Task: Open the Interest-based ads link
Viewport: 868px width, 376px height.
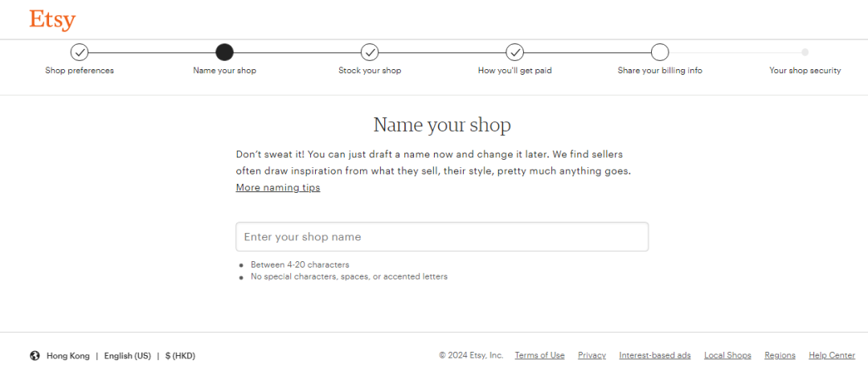Action: [x=655, y=355]
